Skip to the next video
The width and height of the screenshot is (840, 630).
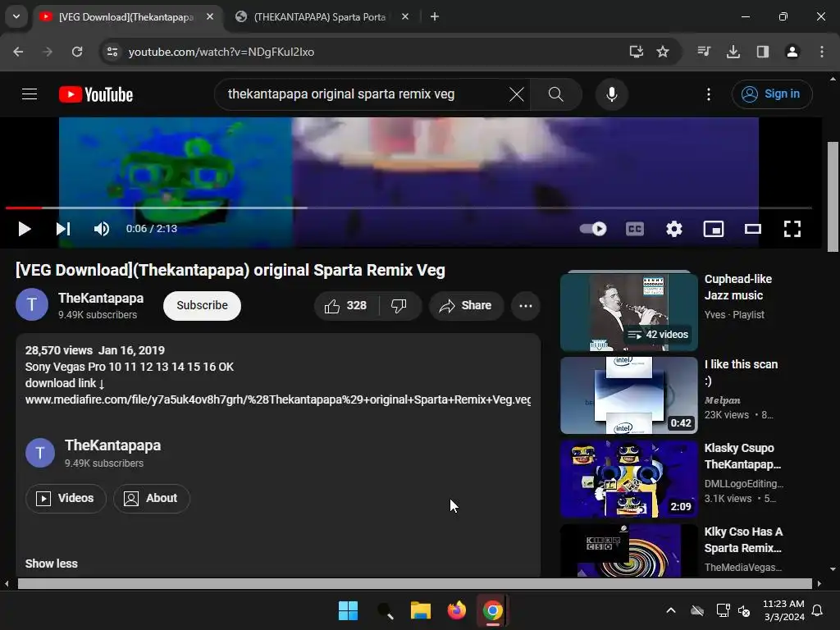point(63,230)
